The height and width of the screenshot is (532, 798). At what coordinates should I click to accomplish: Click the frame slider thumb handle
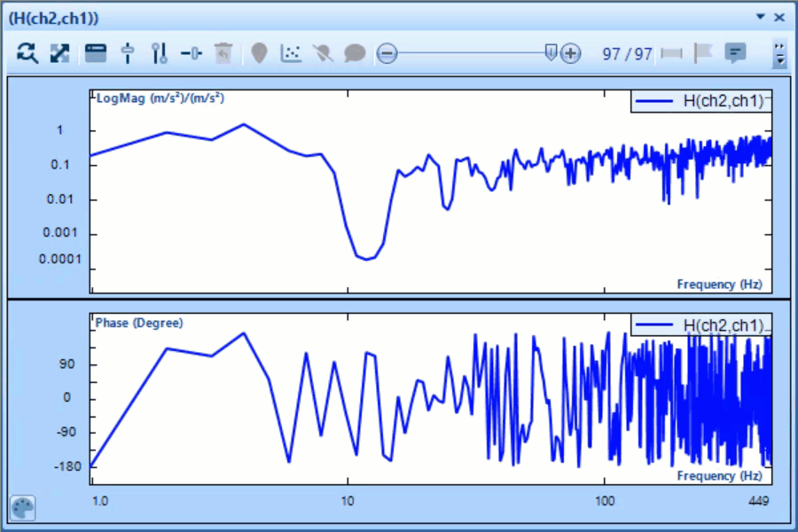(x=551, y=53)
